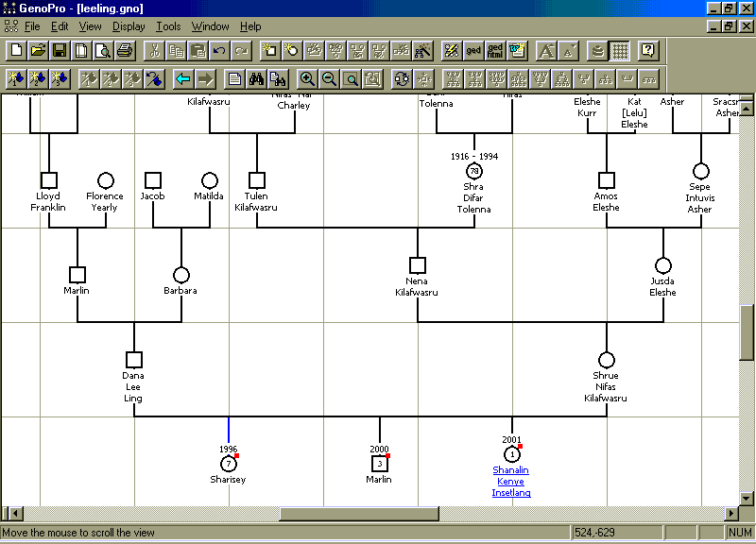Click the New document toolbar icon
The image size is (756, 544).
coord(16,51)
